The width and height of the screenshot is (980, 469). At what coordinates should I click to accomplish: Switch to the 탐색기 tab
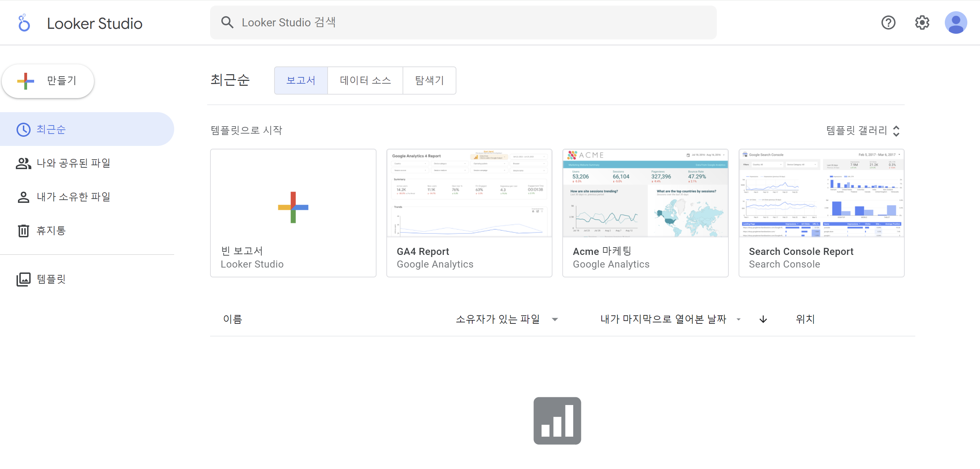429,81
